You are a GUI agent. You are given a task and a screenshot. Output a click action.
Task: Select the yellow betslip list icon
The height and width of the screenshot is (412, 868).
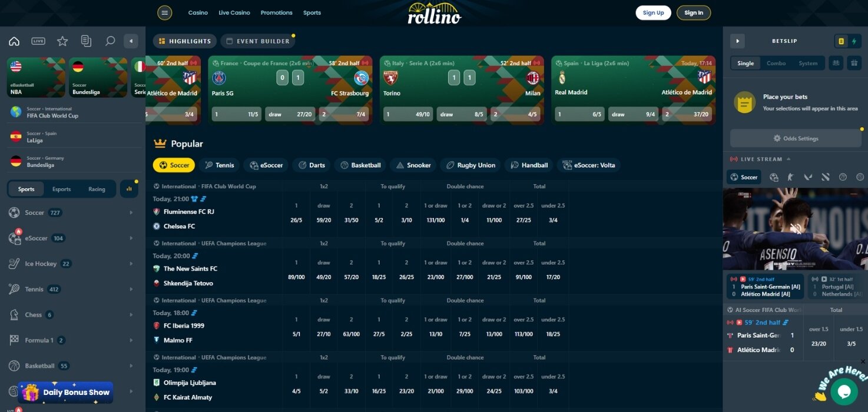point(841,41)
